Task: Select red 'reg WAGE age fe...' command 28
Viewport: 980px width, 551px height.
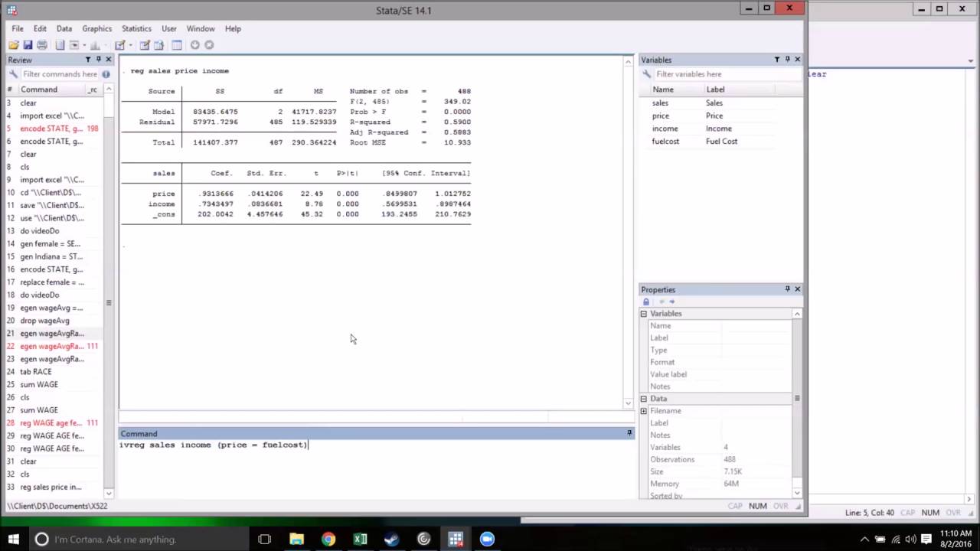Action: coord(52,423)
